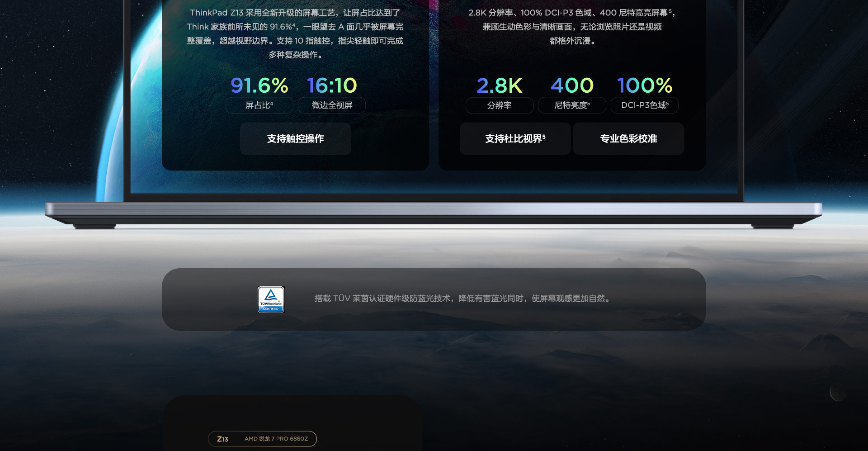Click the 2.8K 分辨率、100% DCI-P3 paragraph

[572, 27]
